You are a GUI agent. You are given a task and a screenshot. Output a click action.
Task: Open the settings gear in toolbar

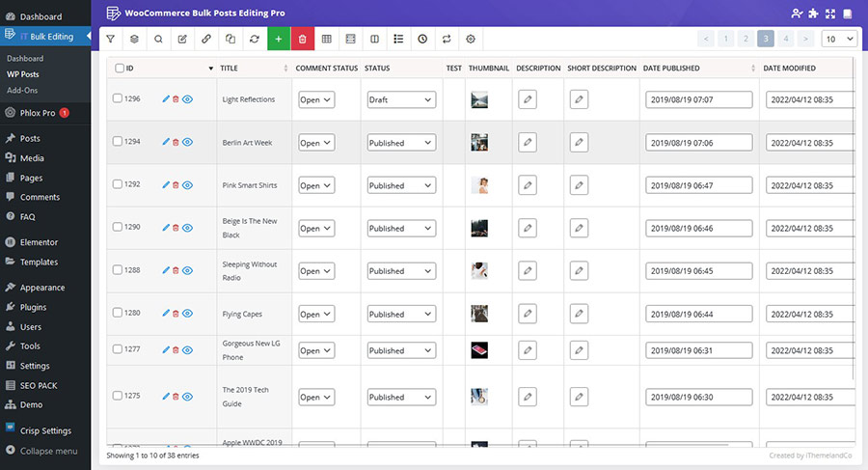click(471, 39)
